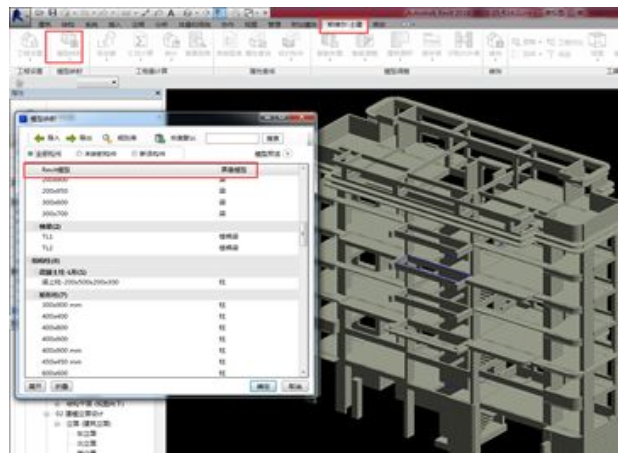Click the search button next to input field

(273, 138)
